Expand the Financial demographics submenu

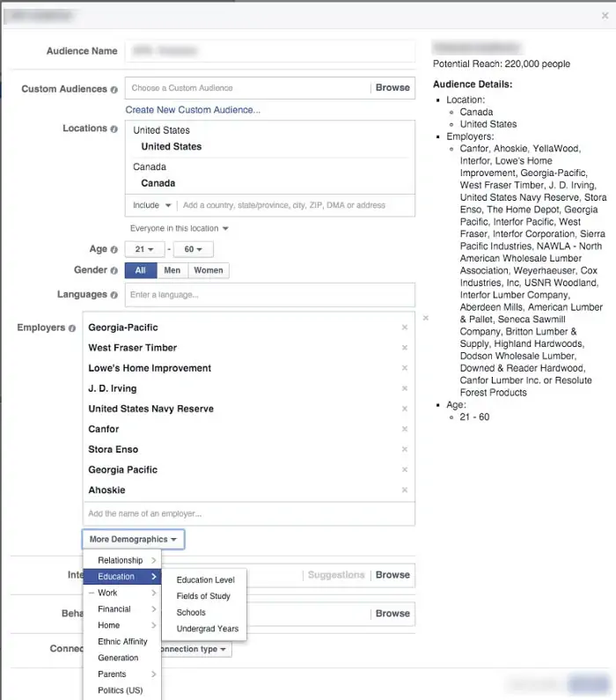point(122,609)
